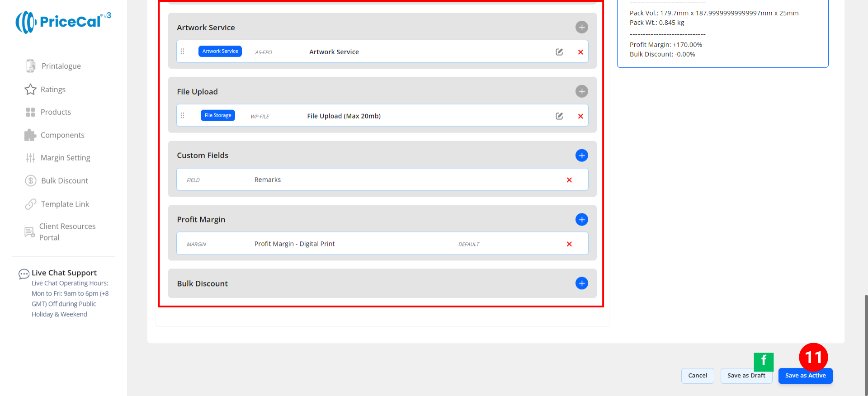The height and width of the screenshot is (396, 868).
Task: Click the grey plus in File Upload header
Action: [581, 92]
